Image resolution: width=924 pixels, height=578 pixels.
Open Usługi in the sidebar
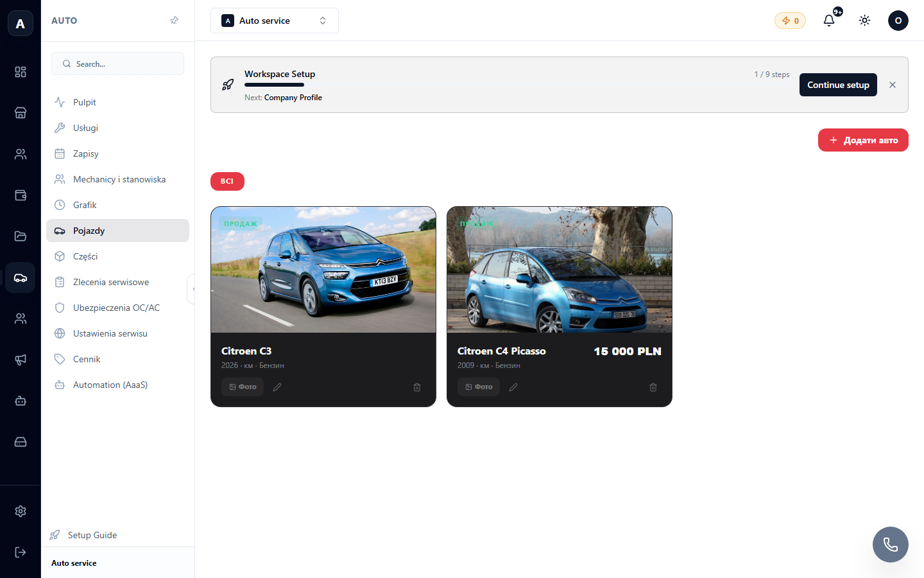tap(117, 128)
